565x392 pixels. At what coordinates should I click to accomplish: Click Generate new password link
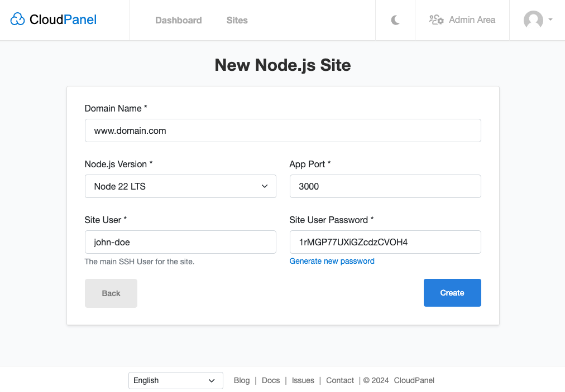click(x=332, y=261)
